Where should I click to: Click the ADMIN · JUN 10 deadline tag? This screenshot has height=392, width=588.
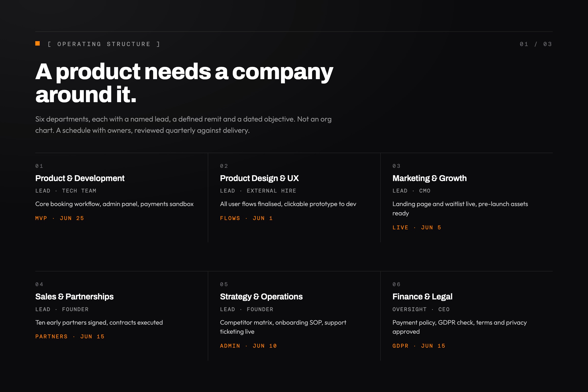click(x=248, y=346)
